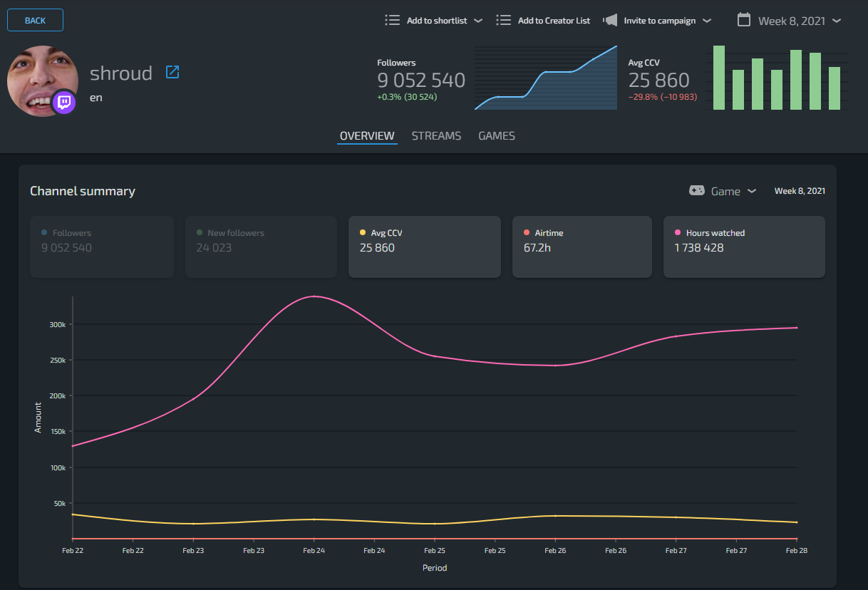The height and width of the screenshot is (590, 868).
Task: Expand the Invite to campaign chevron
Action: 707,21
